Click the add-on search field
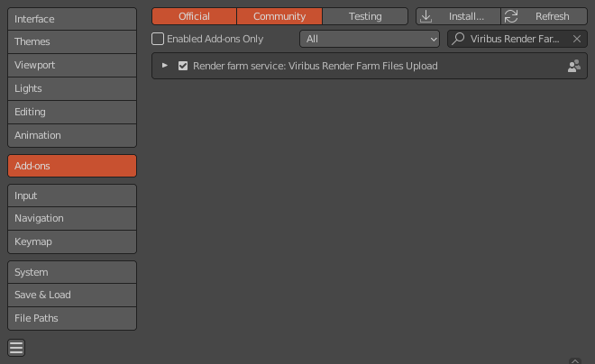Viewport: 595px width, 364px height. pyautogui.click(x=516, y=39)
